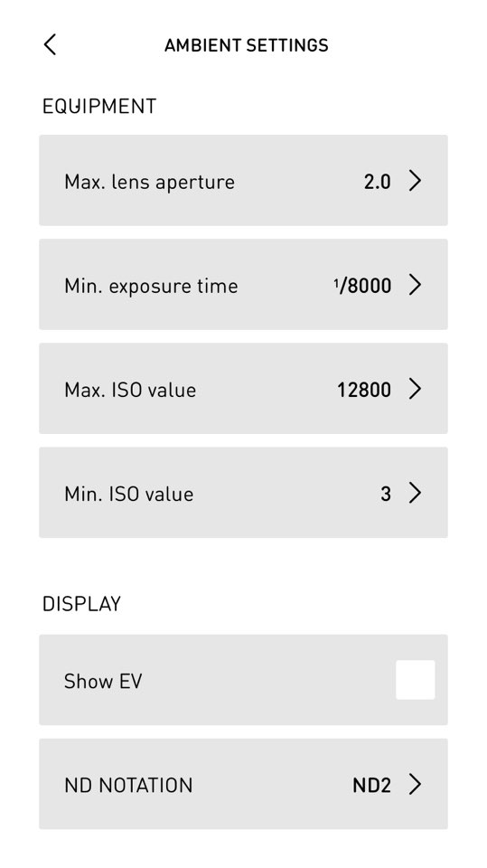Click the 12800 ISO value
The width and height of the screenshot is (487, 868).
point(364,390)
